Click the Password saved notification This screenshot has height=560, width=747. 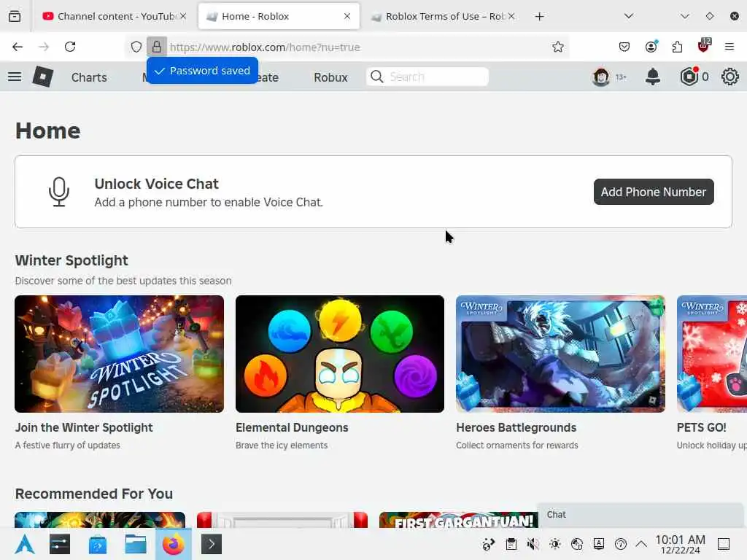[x=203, y=71]
